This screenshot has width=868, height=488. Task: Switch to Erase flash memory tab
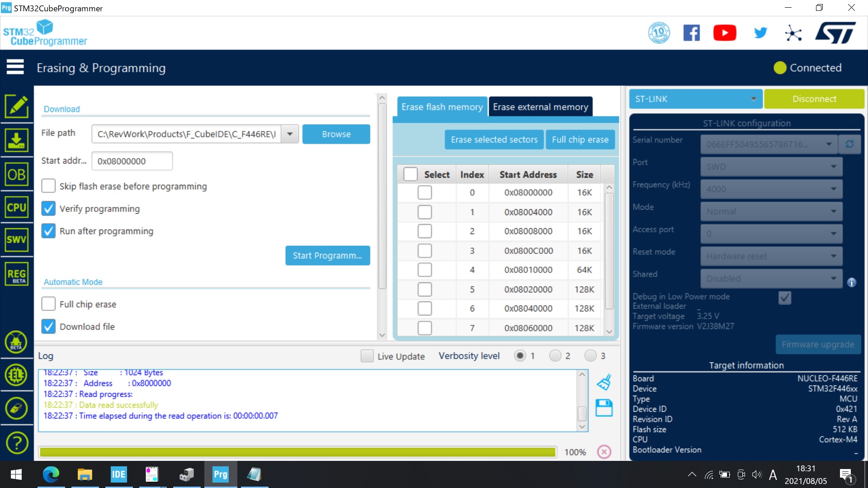442,107
